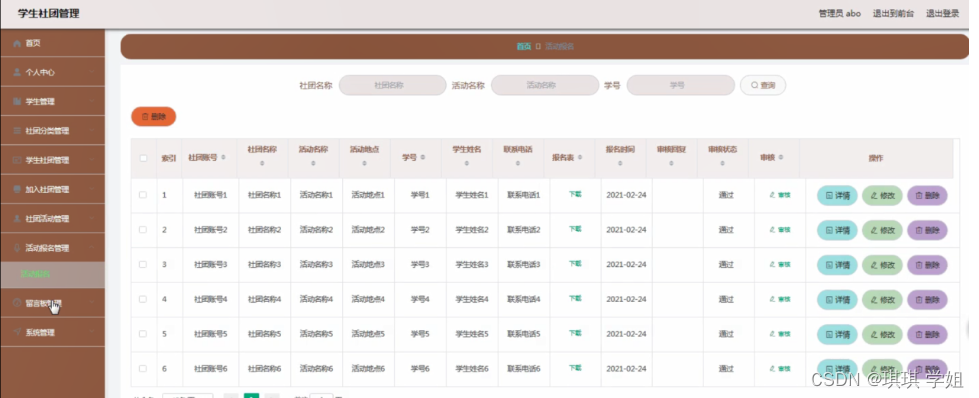
Task: Click the cell text 学生姓名4
Action: click(472, 299)
